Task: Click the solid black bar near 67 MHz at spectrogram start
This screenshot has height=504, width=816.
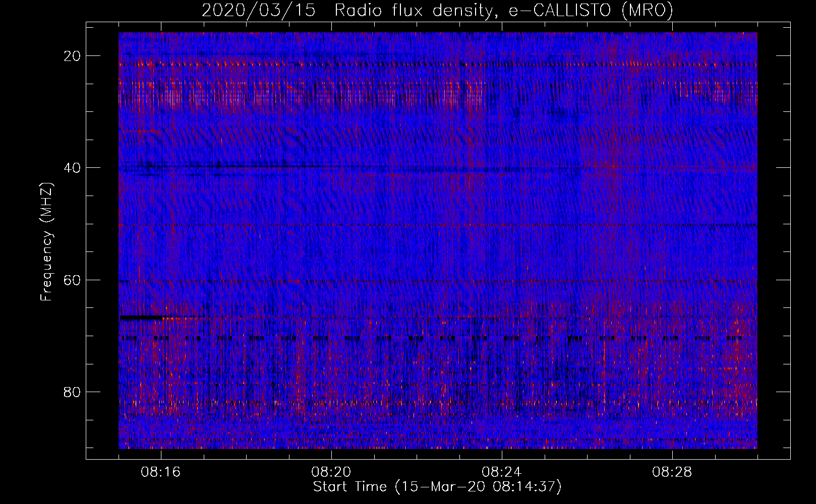Action: pos(142,318)
